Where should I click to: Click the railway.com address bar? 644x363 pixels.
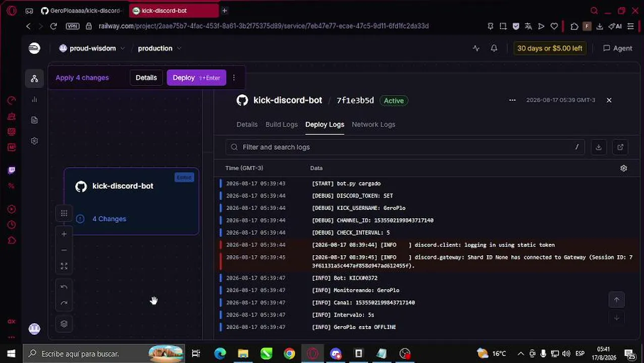263,26
